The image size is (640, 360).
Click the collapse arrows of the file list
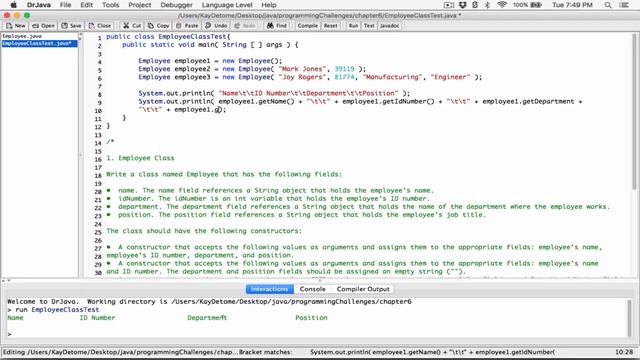80,37
